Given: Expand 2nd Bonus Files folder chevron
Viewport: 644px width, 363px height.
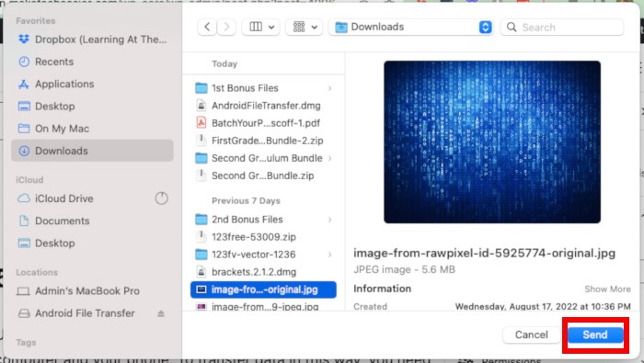Looking at the screenshot, I should pyautogui.click(x=329, y=220).
